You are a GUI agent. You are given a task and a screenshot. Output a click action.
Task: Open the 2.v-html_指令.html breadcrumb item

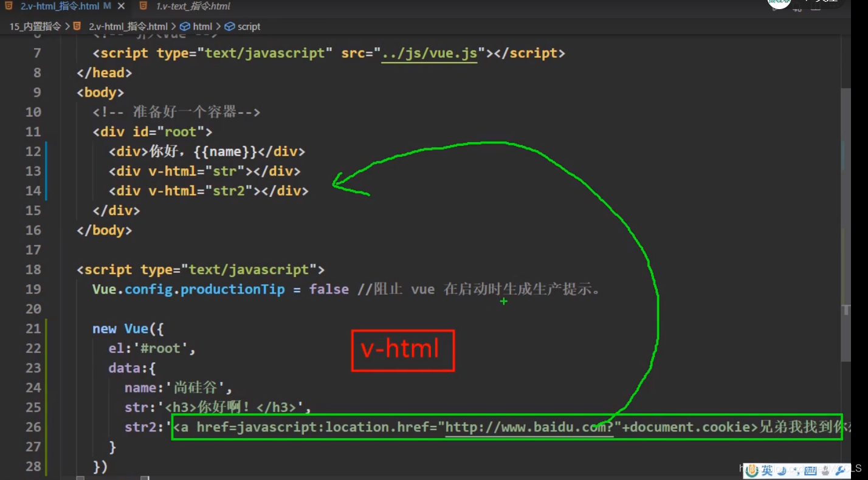(x=128, y=27)
